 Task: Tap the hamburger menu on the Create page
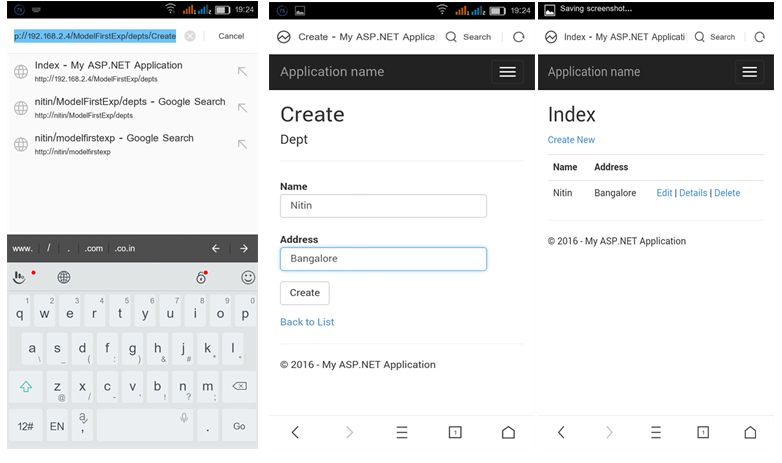(507, 72)
